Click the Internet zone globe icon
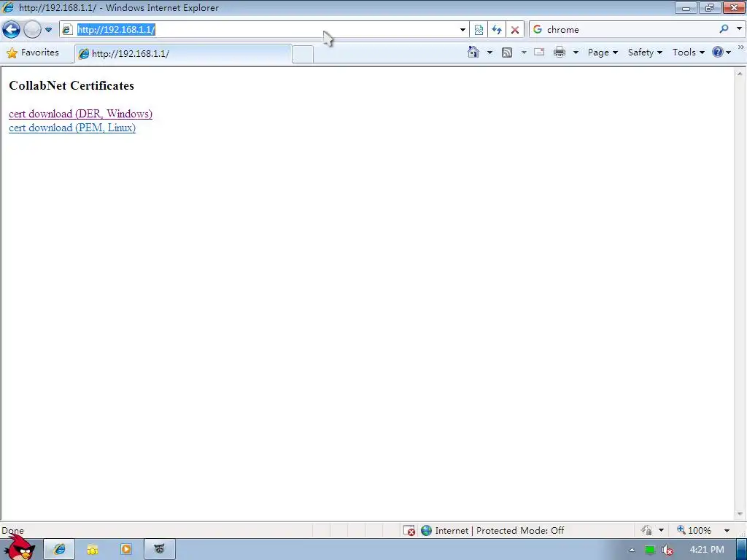The height and width of the screenshot is (560, 747). [426, 531]
